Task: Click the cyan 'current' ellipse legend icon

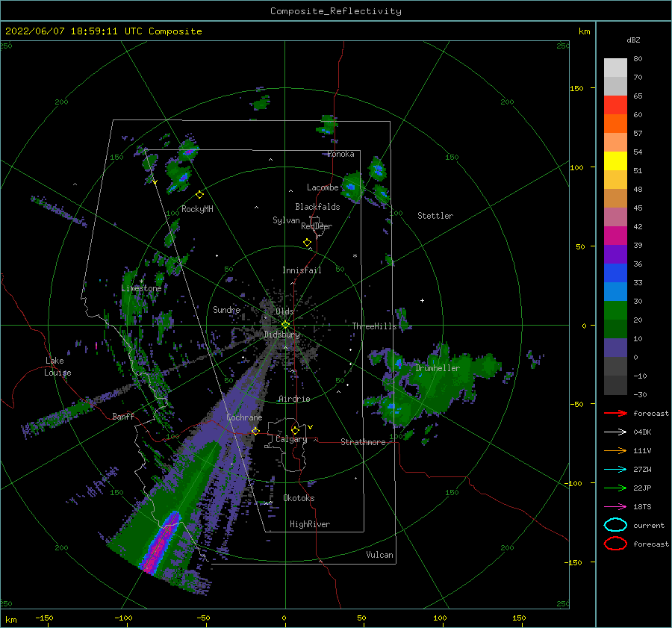Action: click(x=615, y=525)
